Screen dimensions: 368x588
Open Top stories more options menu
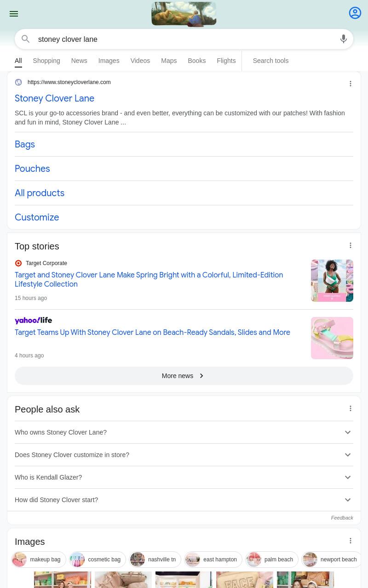pyautogui.click(x=351, y=246)
